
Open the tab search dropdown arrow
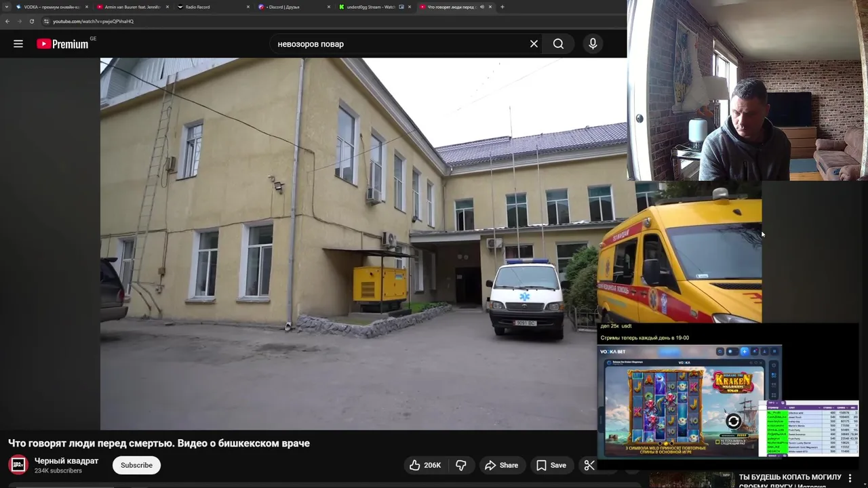(x=8, y=7)
